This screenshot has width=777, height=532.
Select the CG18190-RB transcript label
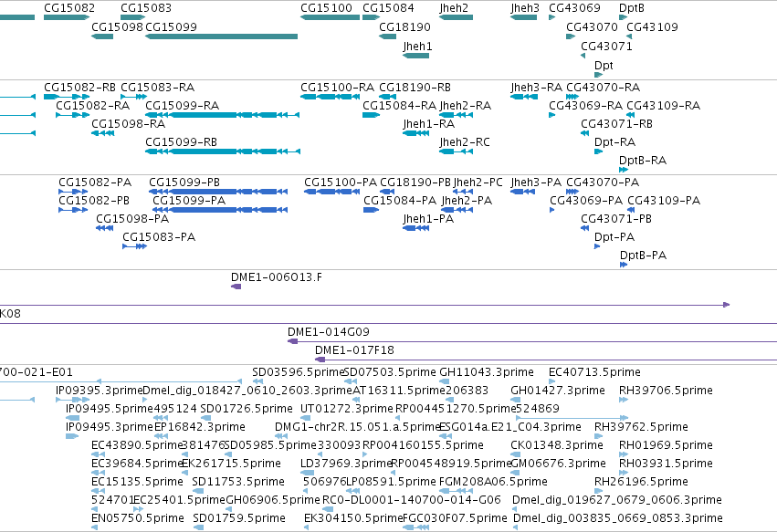tap(415, 88)
